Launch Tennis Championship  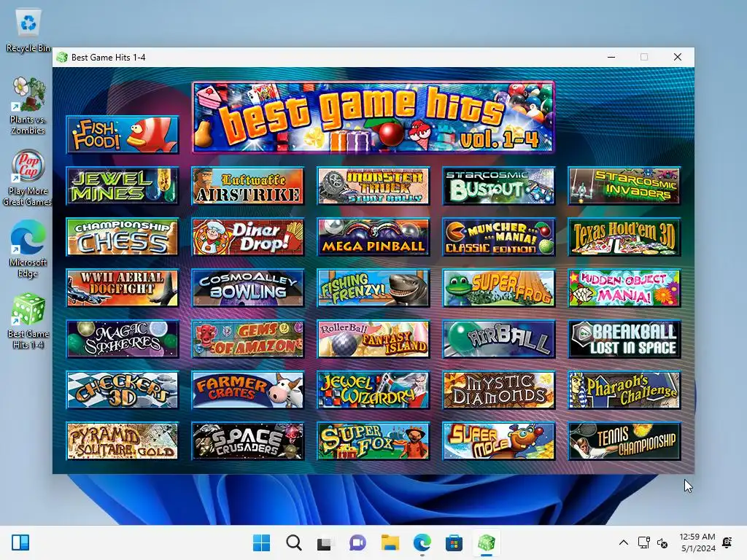[624, 441]
